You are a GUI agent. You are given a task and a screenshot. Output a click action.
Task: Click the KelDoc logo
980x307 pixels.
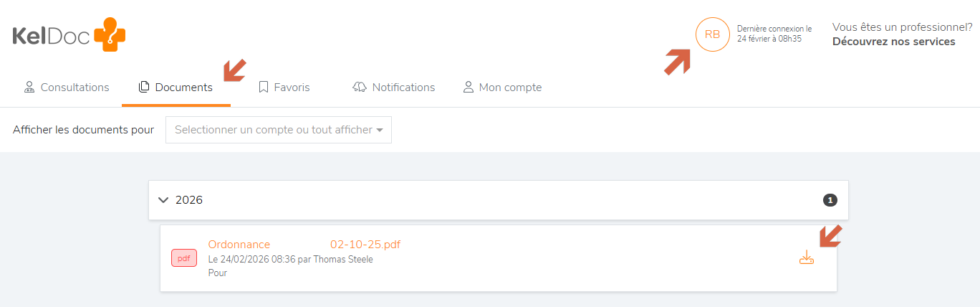tap(69, 34)
